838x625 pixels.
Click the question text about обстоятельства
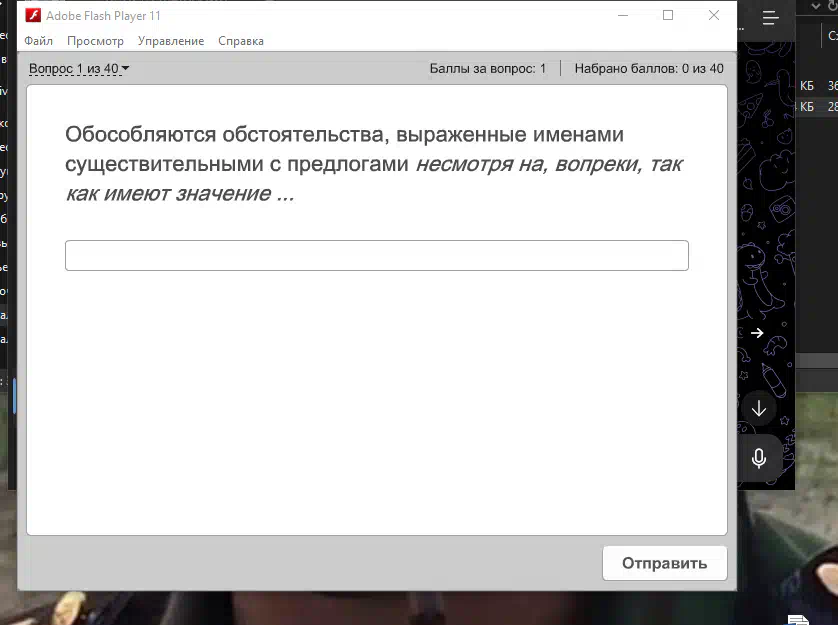(374, 164)
